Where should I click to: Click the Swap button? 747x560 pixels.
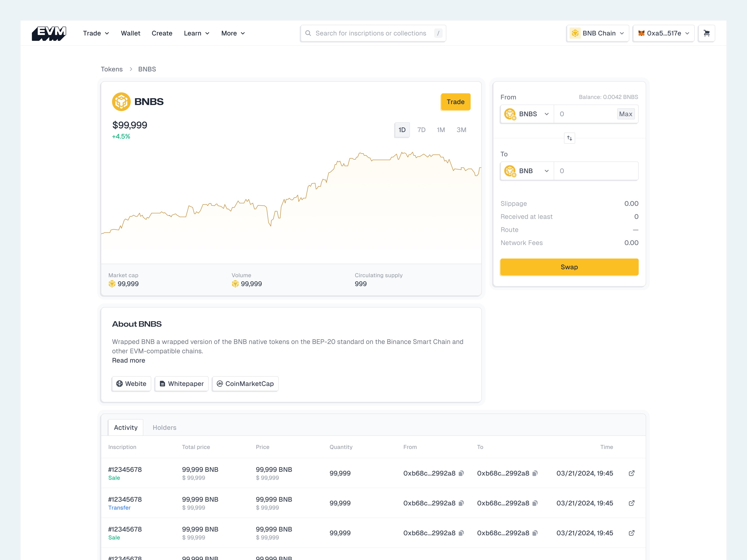[569, 267]
